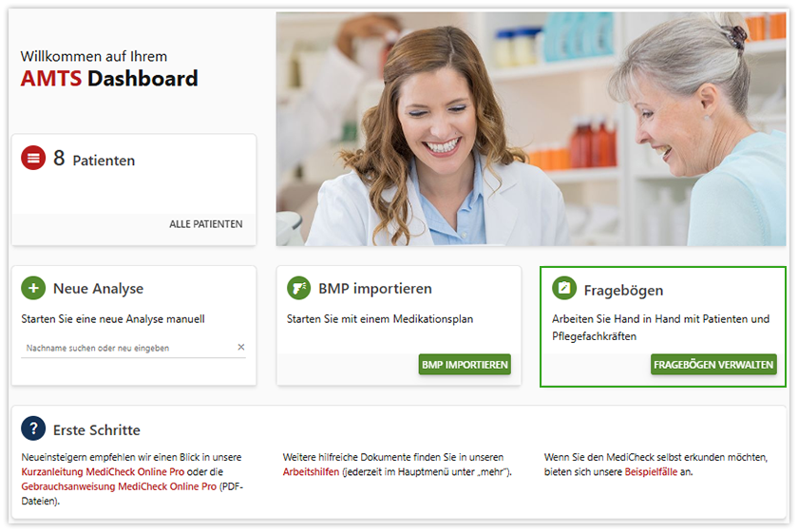Open Kurzanleitung MediCheck Online Pro link
The width and height of the screenshot is (798, 532).
pos(103,472)
